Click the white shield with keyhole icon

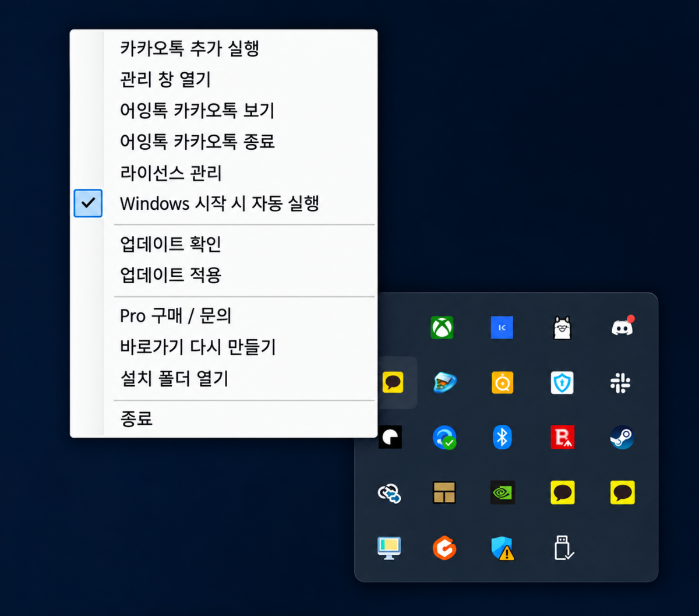pyautogui.click(x=562, y=382)
